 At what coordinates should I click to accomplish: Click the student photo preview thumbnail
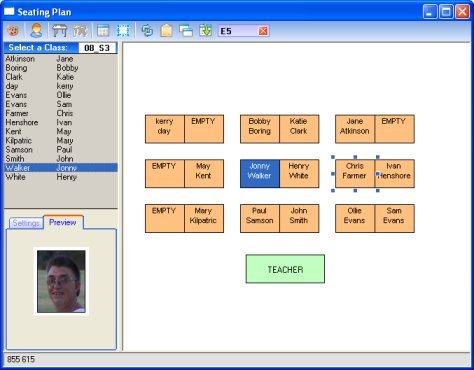[61, 281]
